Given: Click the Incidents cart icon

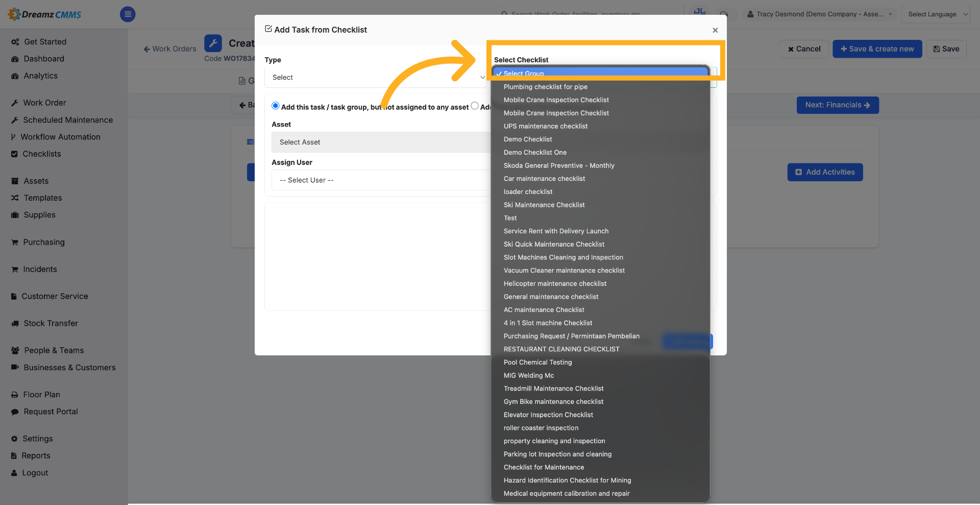Looking at the screenshot, I should [15, 269].
